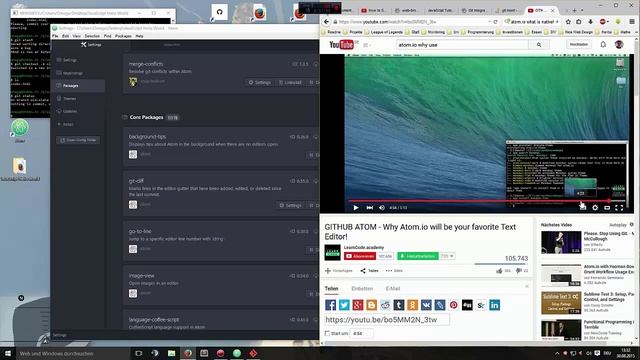Select Install in Atom settings sidebar
This screenshot has width=640, height=360.
coord(68,124)
